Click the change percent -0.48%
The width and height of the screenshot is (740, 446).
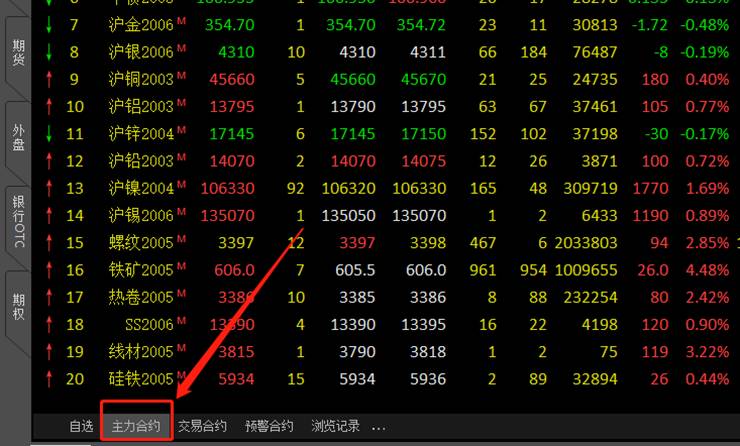pos(705,25)
